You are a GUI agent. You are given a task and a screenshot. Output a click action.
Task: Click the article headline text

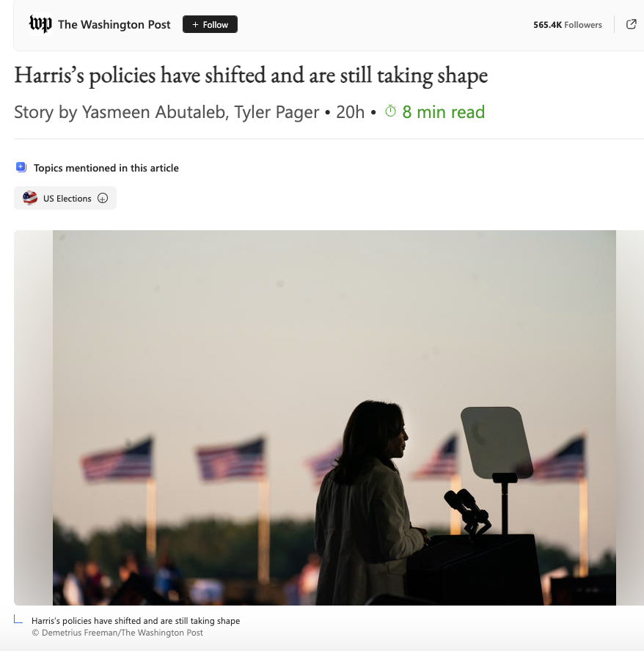(x=251, y=76)
